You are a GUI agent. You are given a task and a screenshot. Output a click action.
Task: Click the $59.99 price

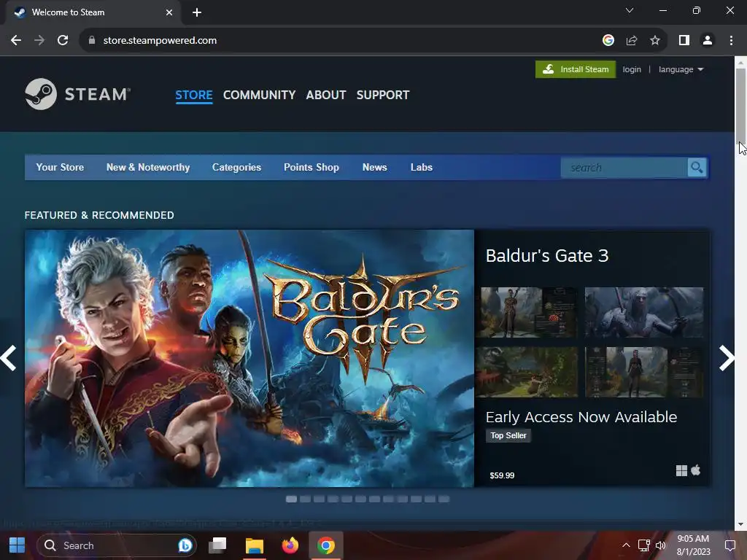pyautogui.click(x=502, y=475)
